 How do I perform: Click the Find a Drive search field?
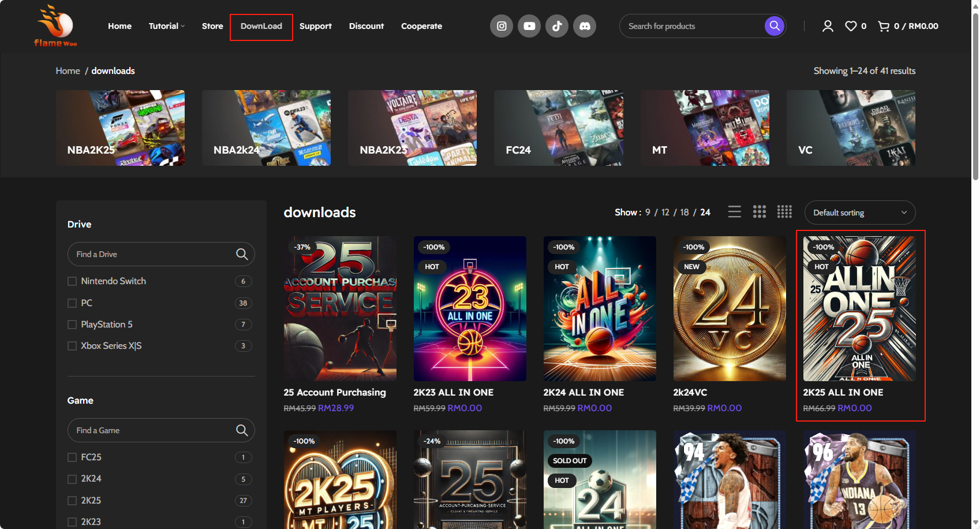[153, 254]
